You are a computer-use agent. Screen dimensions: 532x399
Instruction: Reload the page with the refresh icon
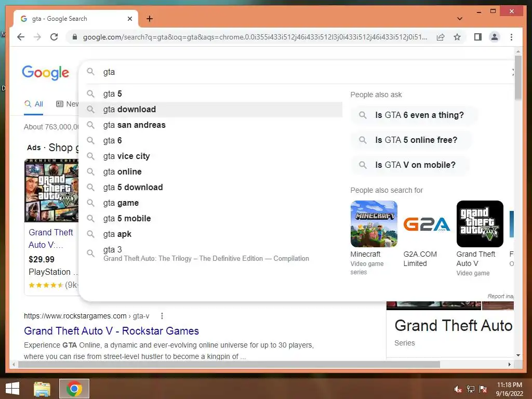pyautogui.click(x=54, y=37)
